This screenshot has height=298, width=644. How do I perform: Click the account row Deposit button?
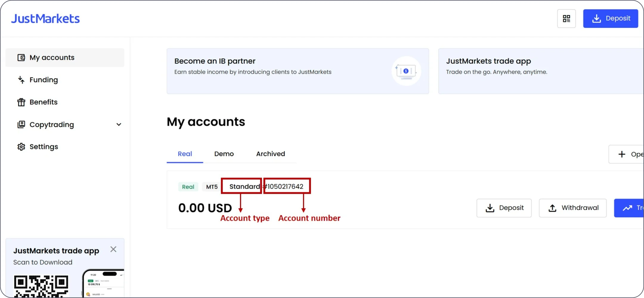click(x=504, y=208)
